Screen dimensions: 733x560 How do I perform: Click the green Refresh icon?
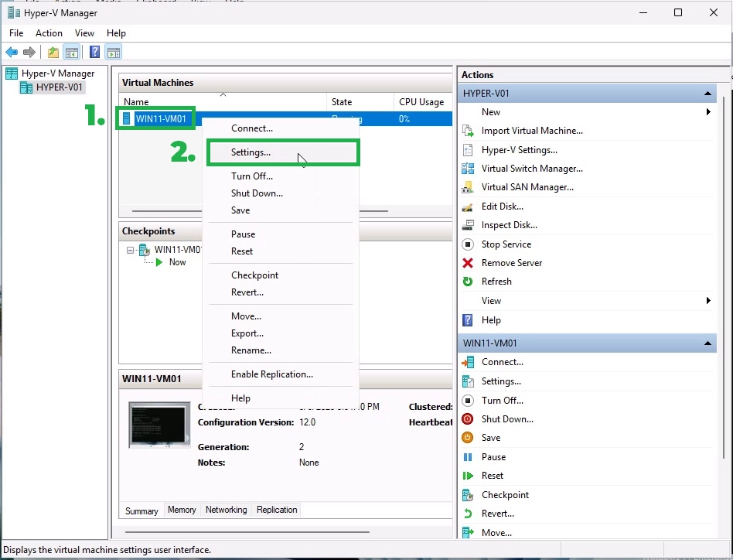(468, 282)
